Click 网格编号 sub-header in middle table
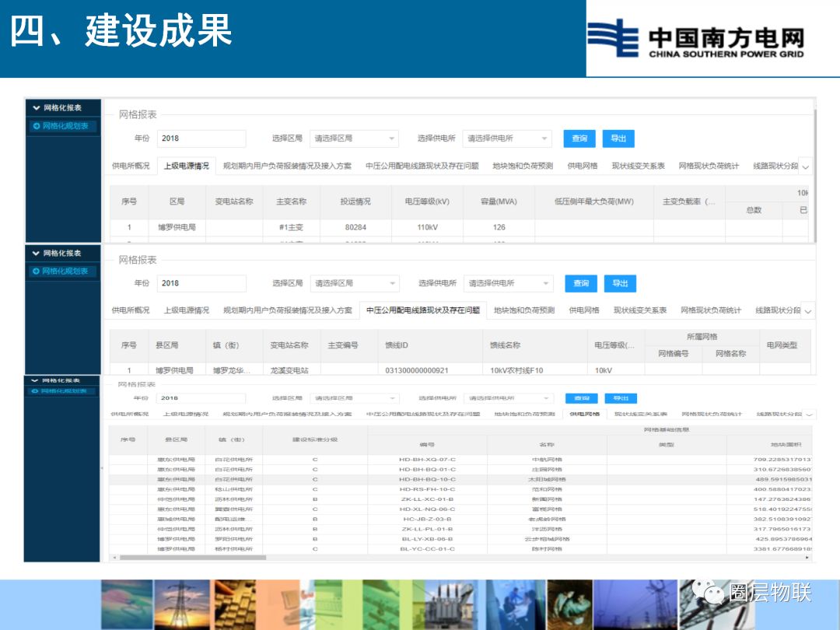Viewport: 840px width, 630px height. (x=674, y=354)
